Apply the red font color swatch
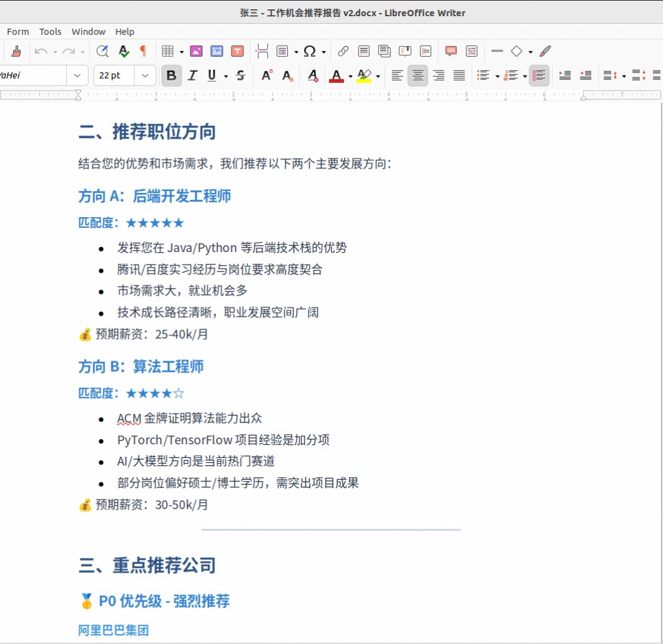 pyautogui.click(x=336, y=76)
